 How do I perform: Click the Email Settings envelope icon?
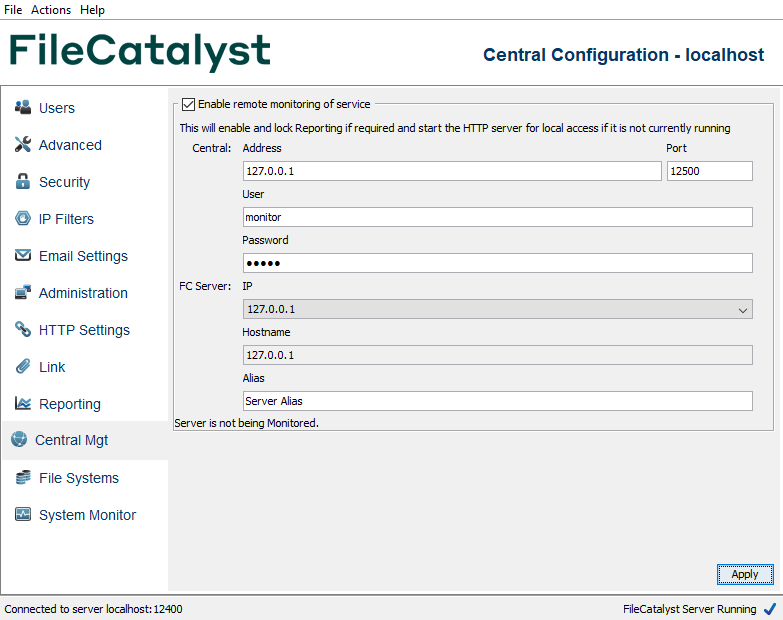click(23, 255)
